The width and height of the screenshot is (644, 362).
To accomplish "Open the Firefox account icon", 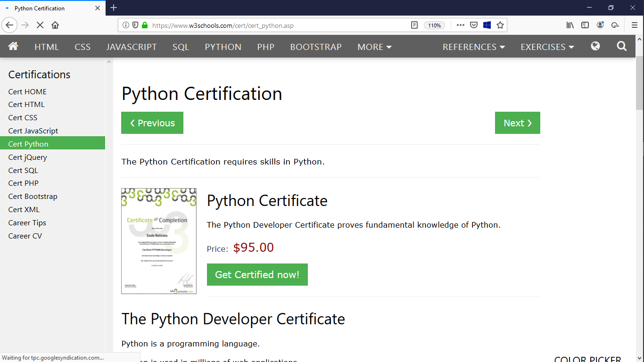I will coord(600,25).
